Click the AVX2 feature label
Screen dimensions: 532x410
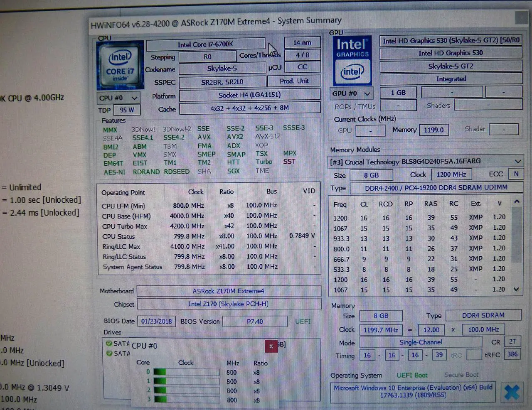coord(235,137)
